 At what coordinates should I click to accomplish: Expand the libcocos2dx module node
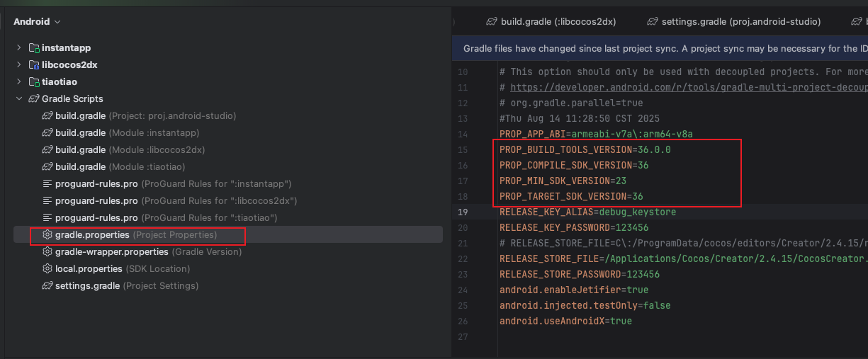pos(19,65)
